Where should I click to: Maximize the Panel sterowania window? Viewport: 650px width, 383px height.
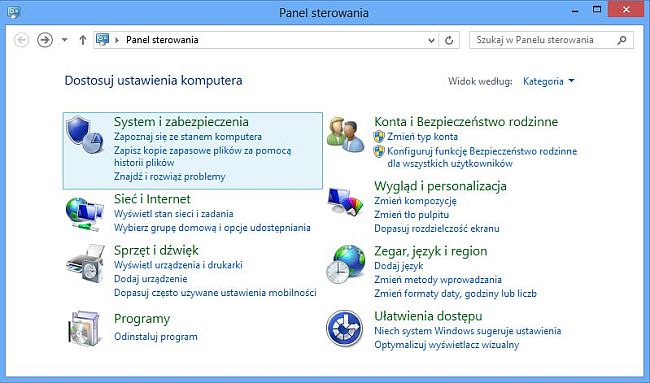(x=597, y=10)
